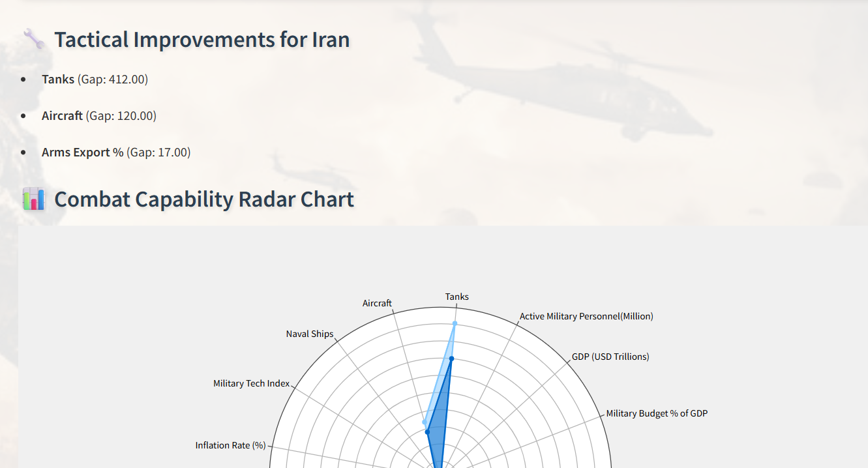Click the wrench icon beside Tactical Improvements
The width and height of the screenshot is (868, 468).
coord(33,39)
